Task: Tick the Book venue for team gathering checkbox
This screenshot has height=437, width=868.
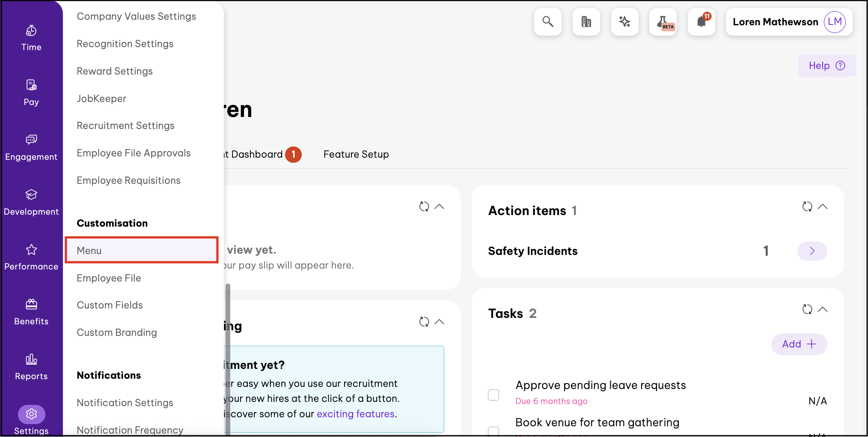Action: pyautogui.click(x=493, y=431)
